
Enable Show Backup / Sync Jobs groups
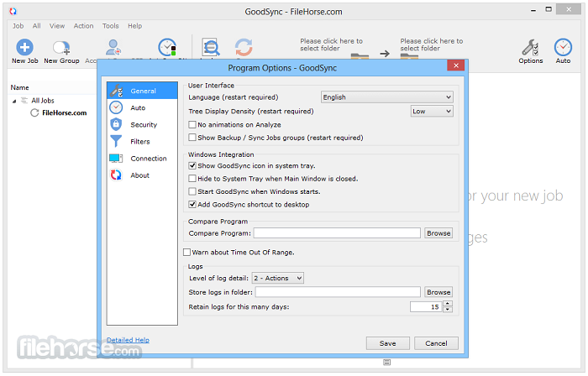click(x=192, y=138)
